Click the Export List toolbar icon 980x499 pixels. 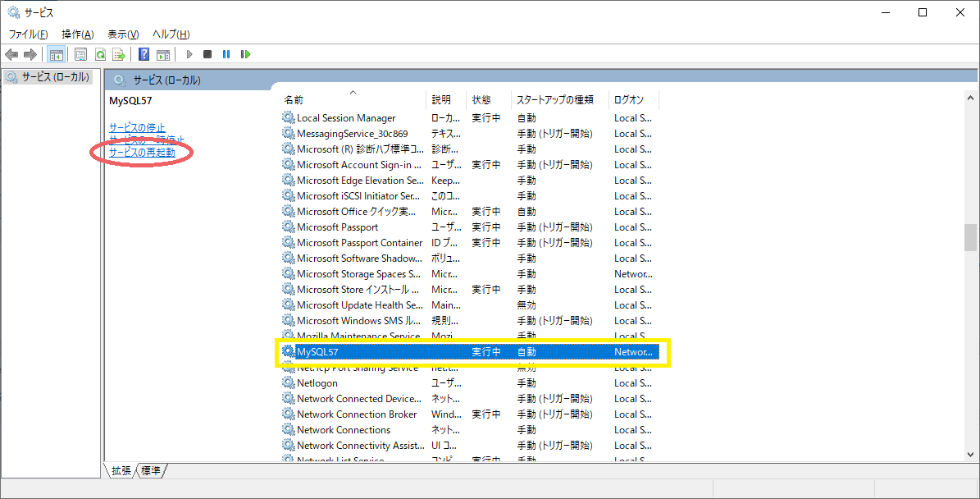point(119,54)
